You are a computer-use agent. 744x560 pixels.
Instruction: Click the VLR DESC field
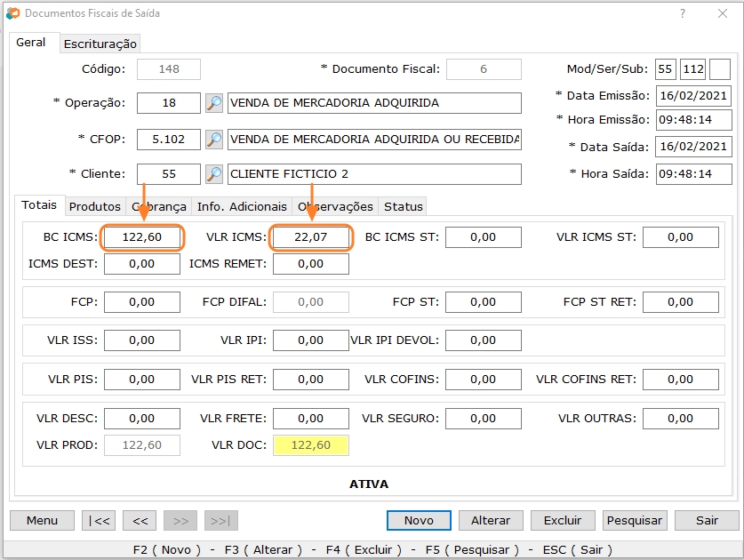(142, 419)
